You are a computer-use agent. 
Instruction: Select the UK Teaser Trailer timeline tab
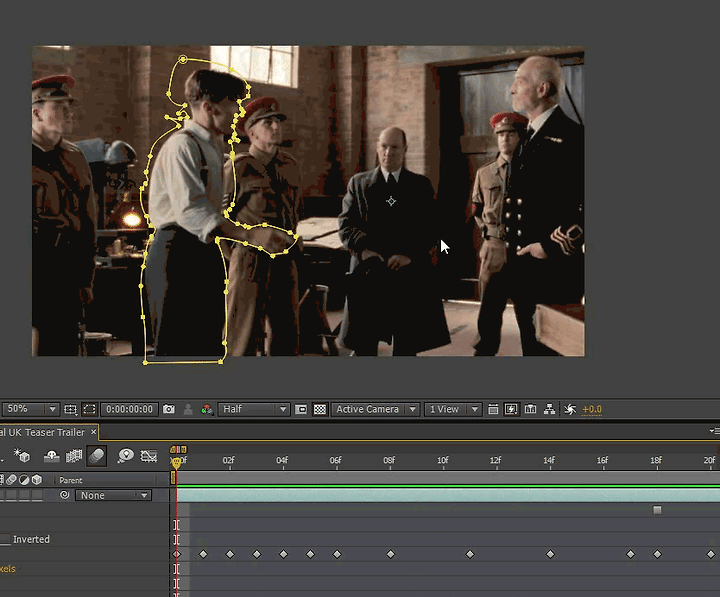tap(42, 433)
